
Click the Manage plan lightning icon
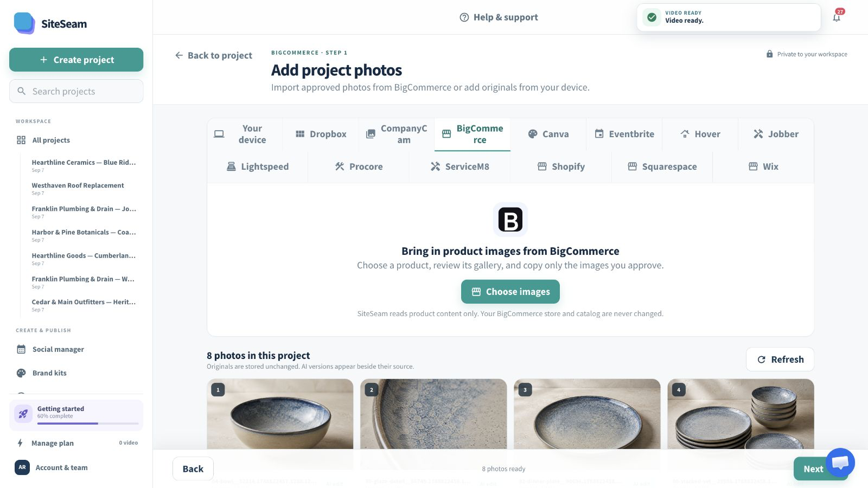click(x=20, y=443)
